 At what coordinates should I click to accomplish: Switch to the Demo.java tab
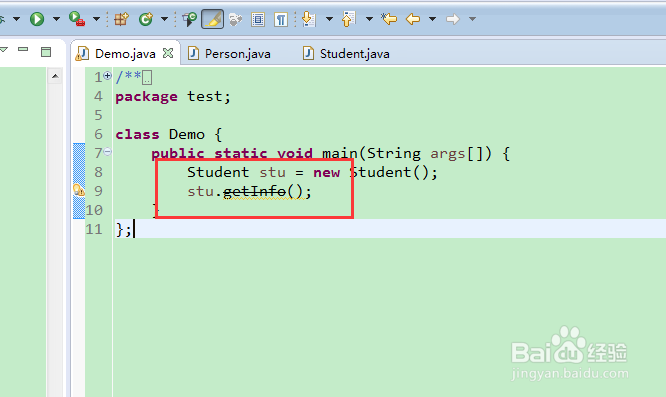point(125,54)
